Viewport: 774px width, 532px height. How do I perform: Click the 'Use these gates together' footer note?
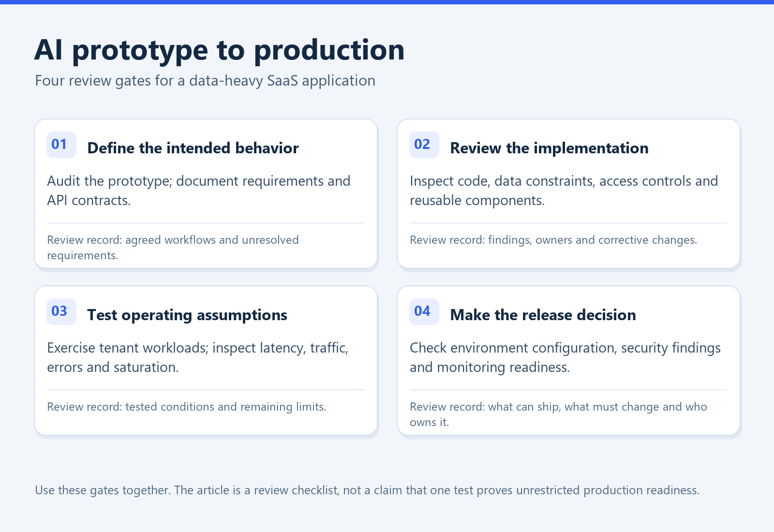tap(367, 490)
